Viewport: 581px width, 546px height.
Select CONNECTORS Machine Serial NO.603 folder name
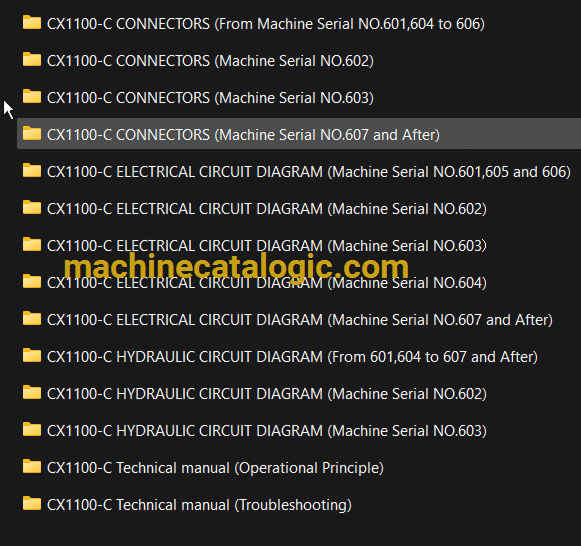point(210,98)
